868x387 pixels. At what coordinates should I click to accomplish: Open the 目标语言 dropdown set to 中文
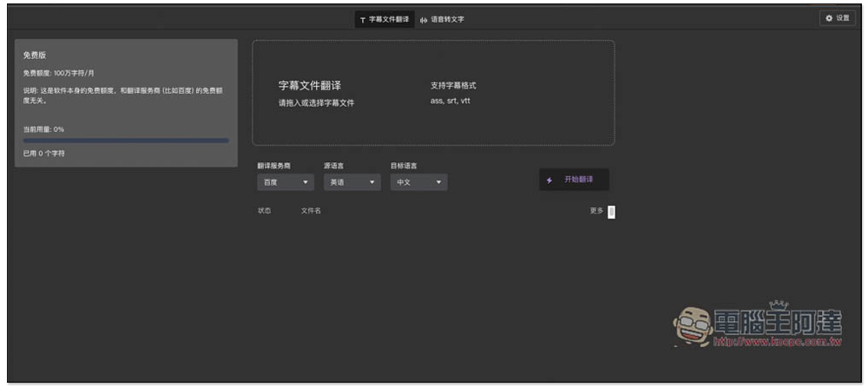pos(418,183)
